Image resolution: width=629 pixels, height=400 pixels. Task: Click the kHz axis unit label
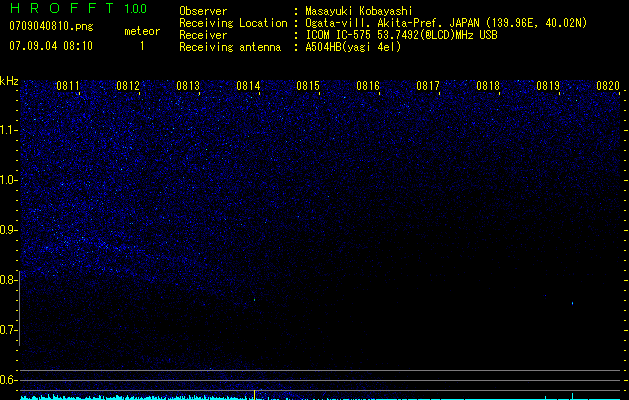[9, 81]
